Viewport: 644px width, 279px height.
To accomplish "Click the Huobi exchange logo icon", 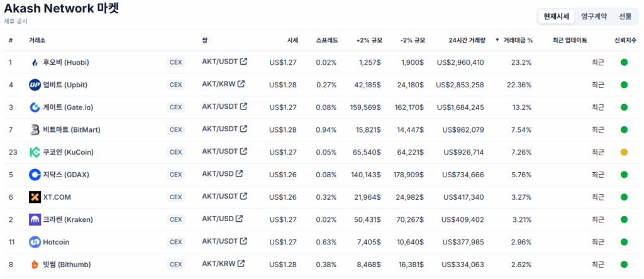I will tap(35, 62).
